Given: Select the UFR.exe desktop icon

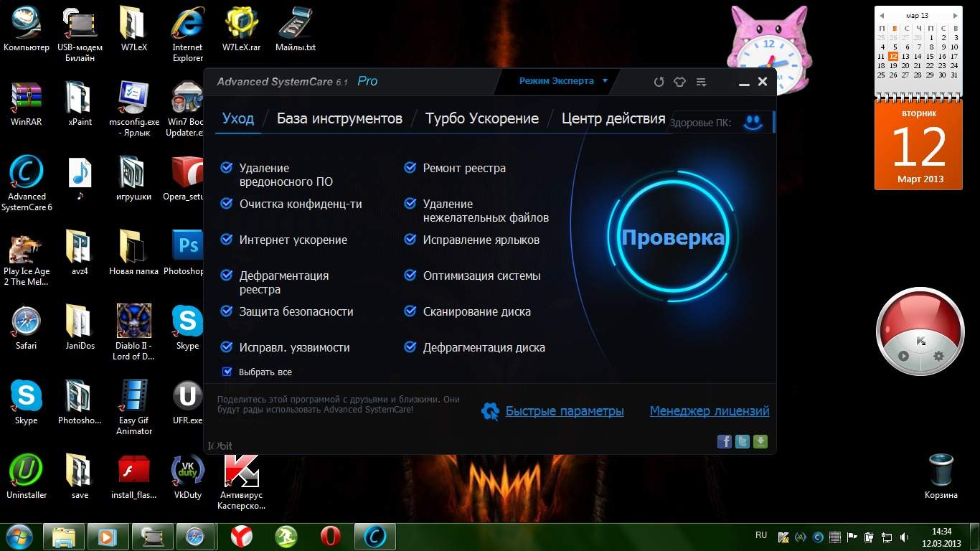Looking at the screenshot, I should click(x=187, y=402).
